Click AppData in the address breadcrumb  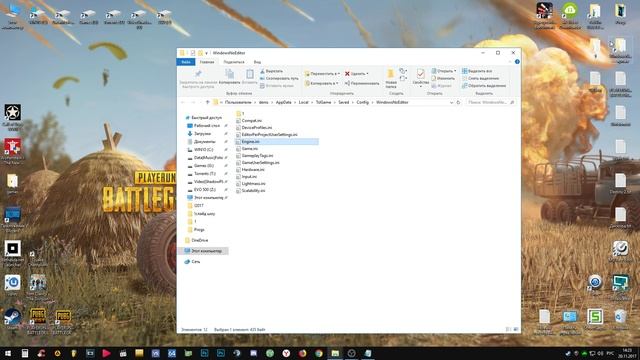284,102
